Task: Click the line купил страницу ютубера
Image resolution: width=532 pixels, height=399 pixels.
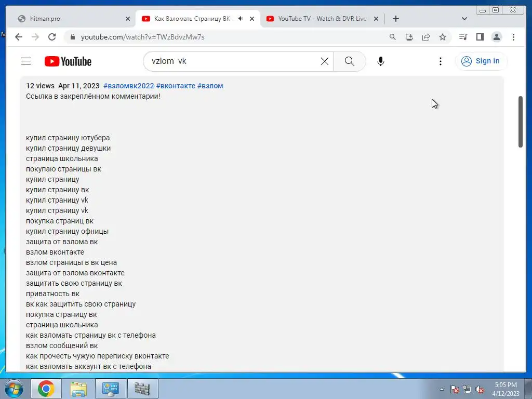Action: click(x=68, y=138)
